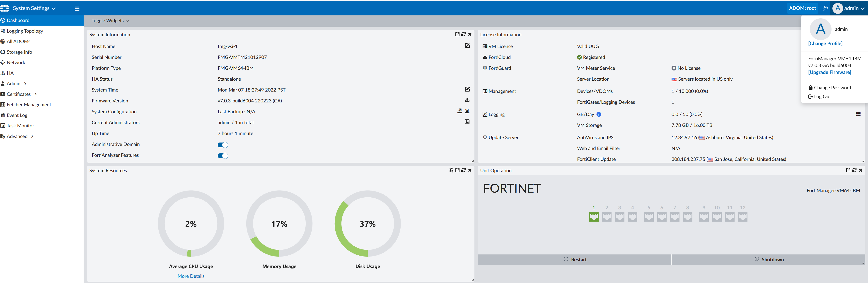Click the upgrade firmware icon beside Firmware Version
This screenshot has height=283, width=868.
467,100
